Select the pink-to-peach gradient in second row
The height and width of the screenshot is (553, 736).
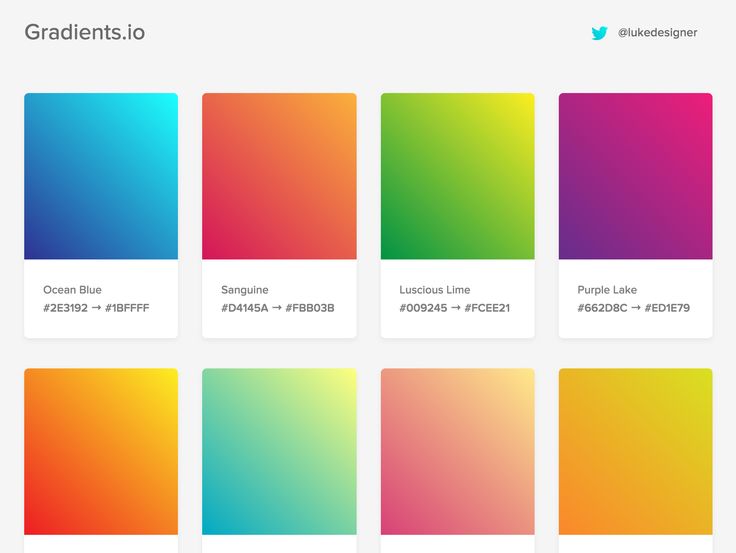tap(457, 451)
